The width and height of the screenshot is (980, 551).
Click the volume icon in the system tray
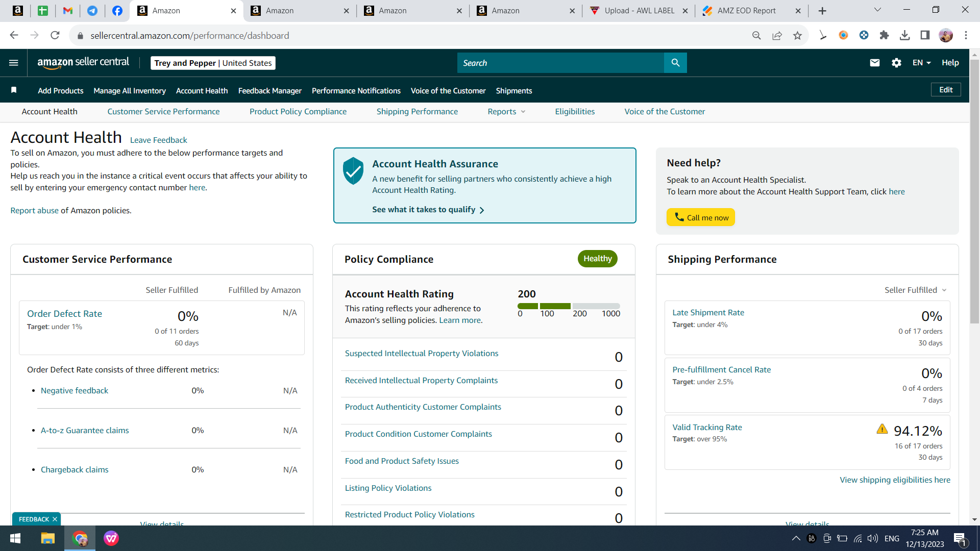[x=872, y=538]
